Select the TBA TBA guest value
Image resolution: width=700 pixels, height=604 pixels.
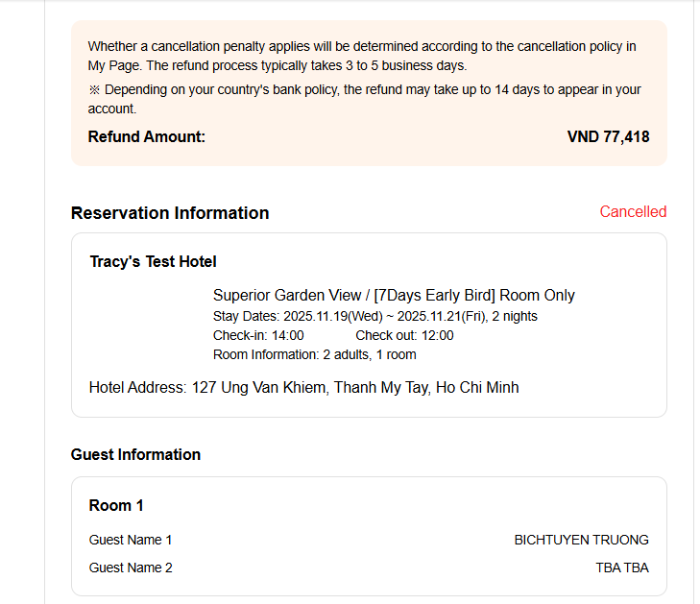(621, 568)
